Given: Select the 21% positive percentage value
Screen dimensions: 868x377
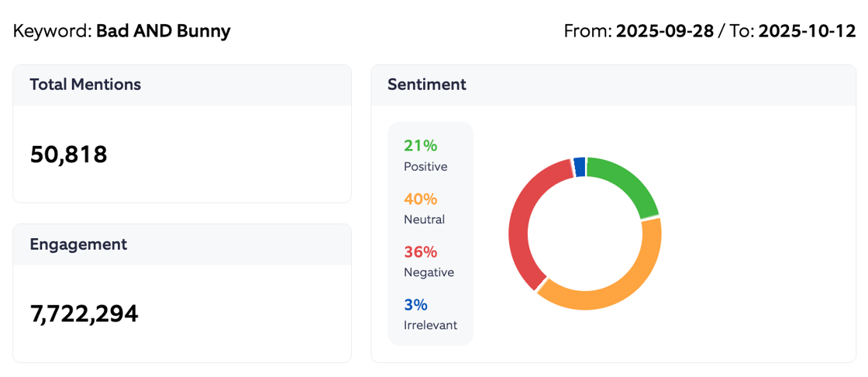Looking at the screenshot, I should pos(420,145).
